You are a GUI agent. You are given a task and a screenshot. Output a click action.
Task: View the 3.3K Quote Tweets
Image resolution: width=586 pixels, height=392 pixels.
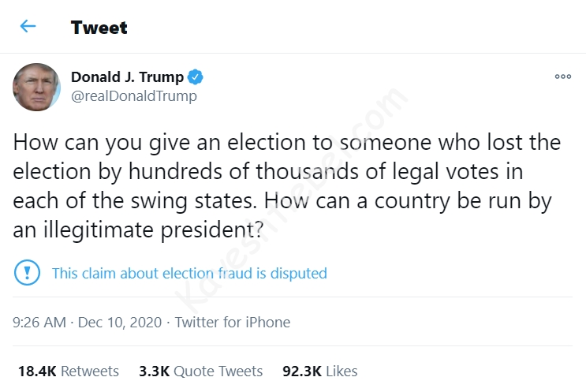(200, 371)
